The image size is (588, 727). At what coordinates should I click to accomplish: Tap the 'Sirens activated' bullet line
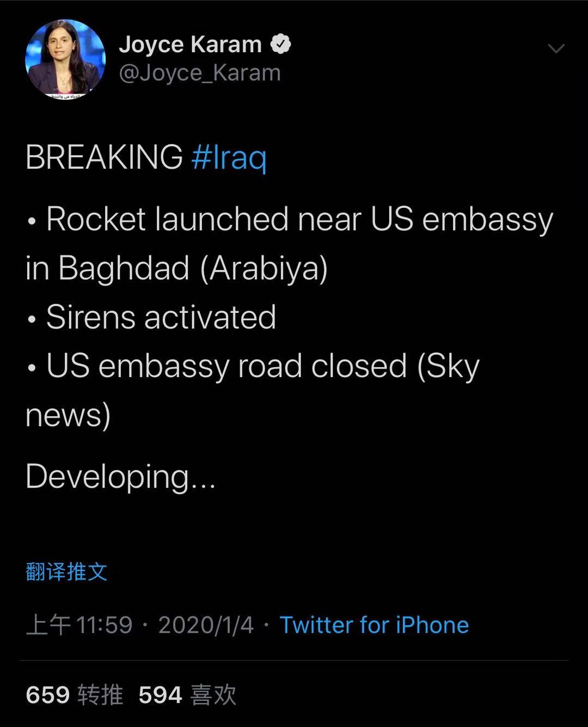[x=161, y=317]
